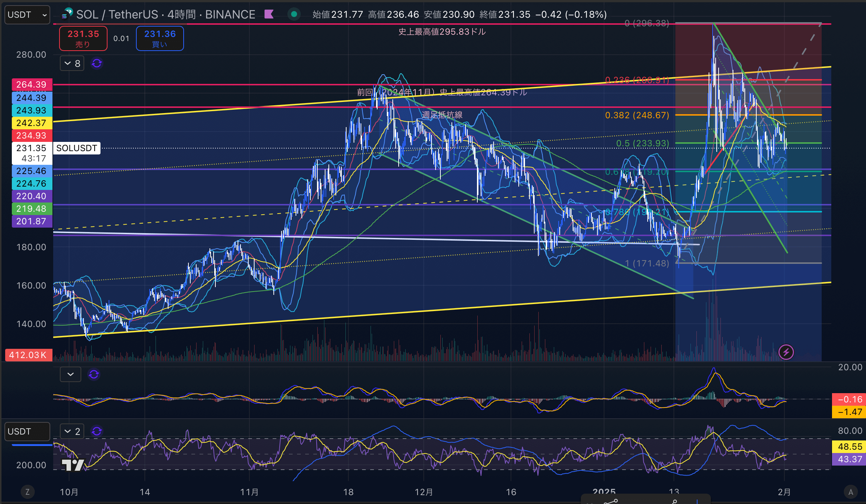Open the lower USDT currency selector
The width and height of the screenshot is (866, 504).
[x=27, y=432]
